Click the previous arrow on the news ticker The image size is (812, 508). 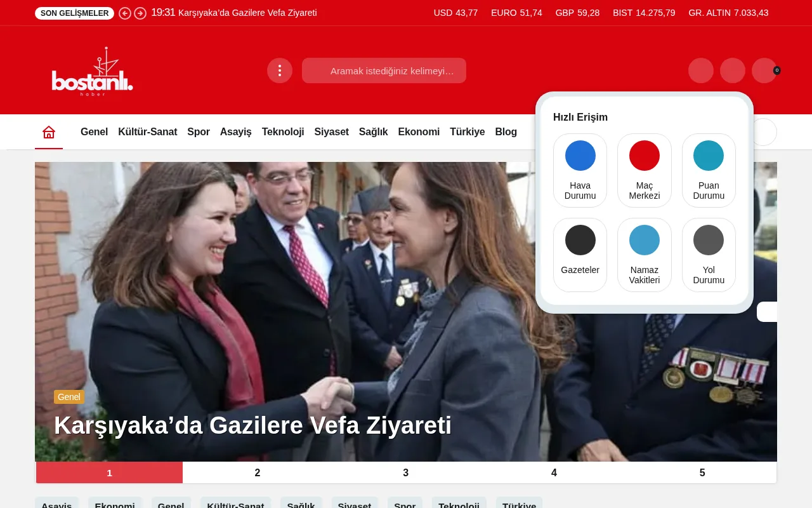(x=125, y=13)
